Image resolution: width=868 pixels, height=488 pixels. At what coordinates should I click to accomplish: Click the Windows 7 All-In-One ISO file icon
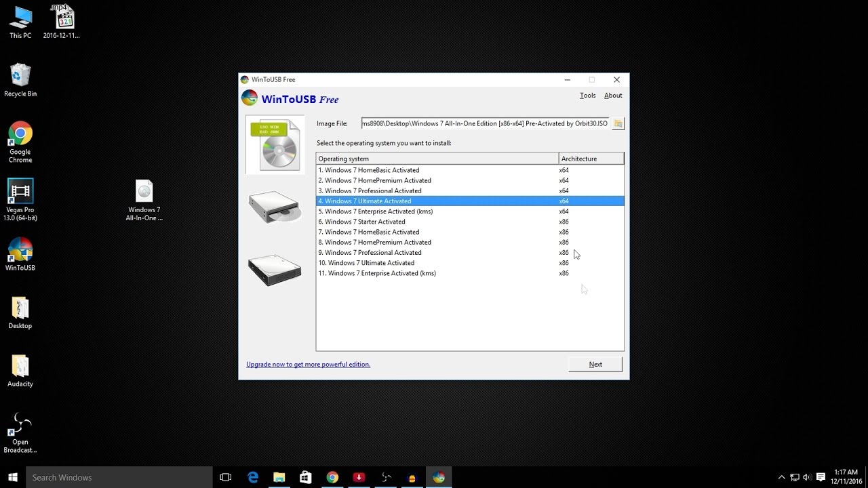144,200
